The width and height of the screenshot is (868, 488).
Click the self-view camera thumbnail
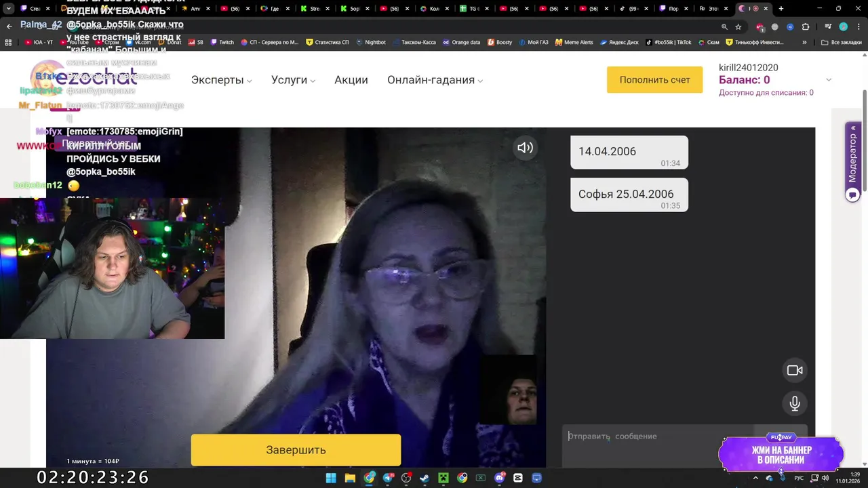coord(508,390)
